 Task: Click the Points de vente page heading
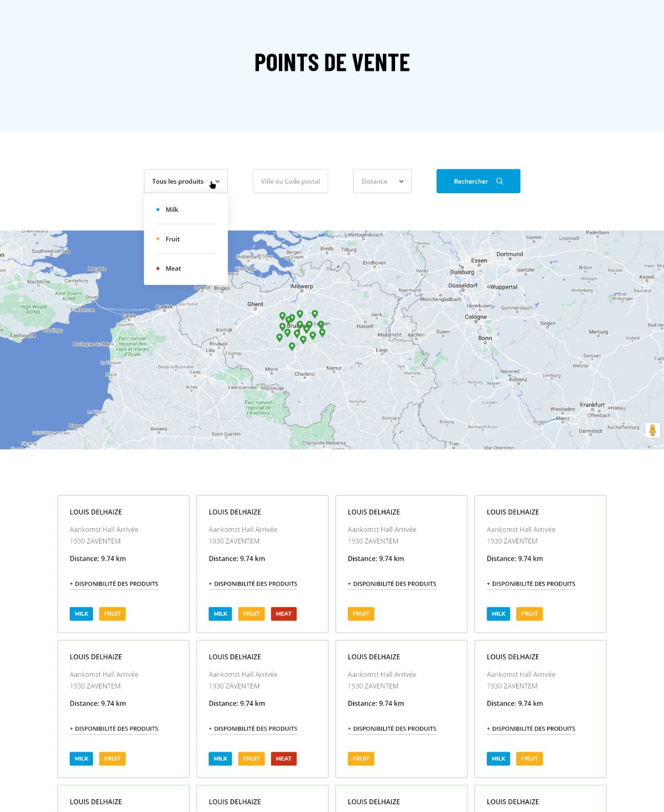pyautogui.click(x=332, y=63)
